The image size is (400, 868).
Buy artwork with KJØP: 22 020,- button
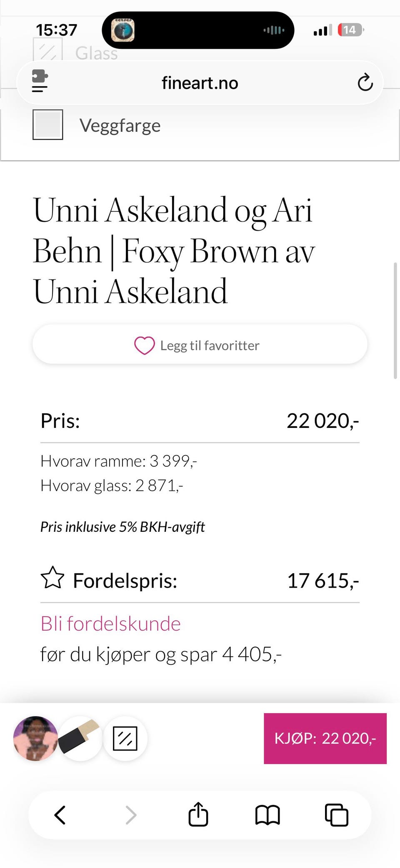(x=325, y=738)
